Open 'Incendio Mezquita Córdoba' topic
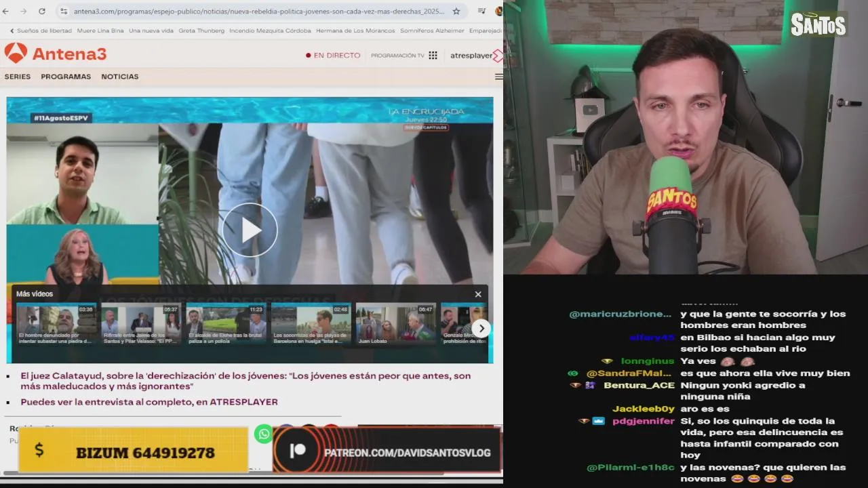 click(x=270, y=30)
